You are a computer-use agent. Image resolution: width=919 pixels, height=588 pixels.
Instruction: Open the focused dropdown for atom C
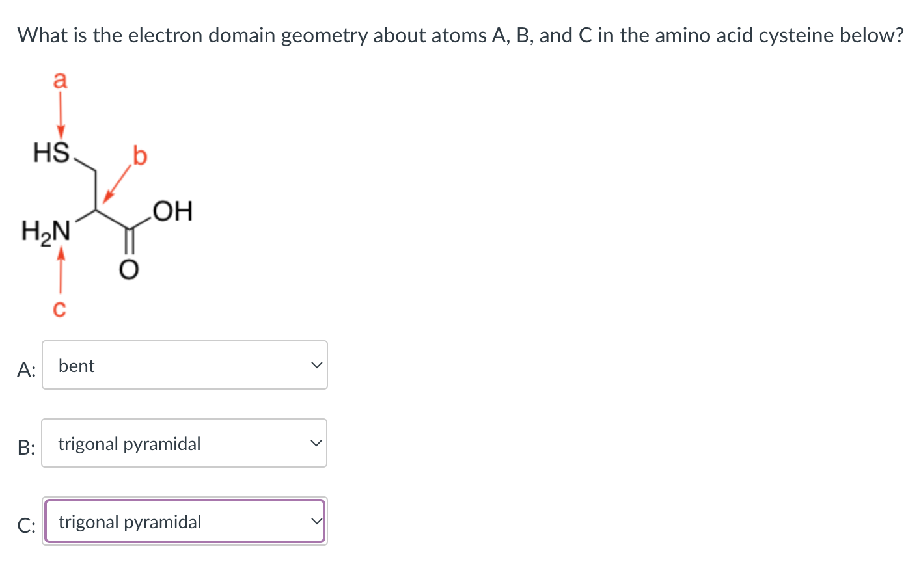coord(184,522)
